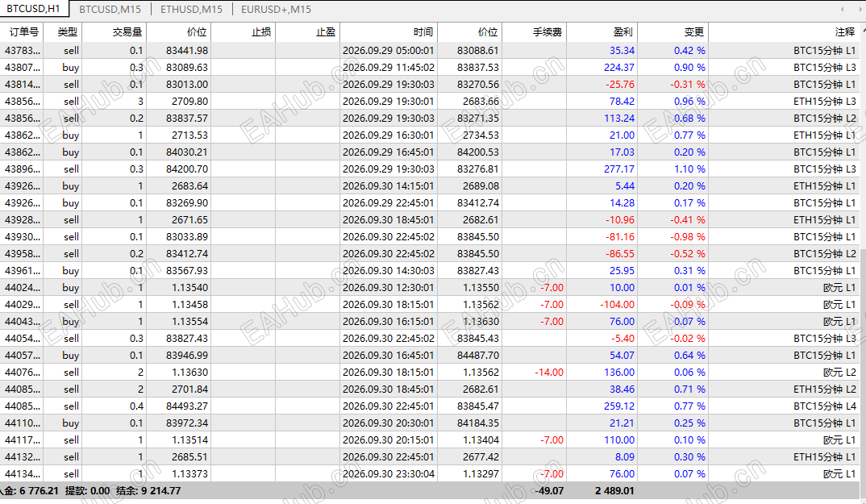Click the tab strip's left scroll arrow
The image size is (866, 504).
842,10
